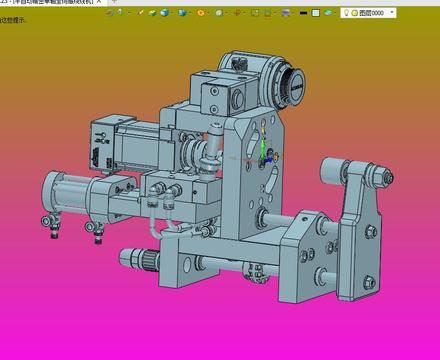
Task: Toggle the light bulb icon in layer box
Action: (x=347, y=13)
